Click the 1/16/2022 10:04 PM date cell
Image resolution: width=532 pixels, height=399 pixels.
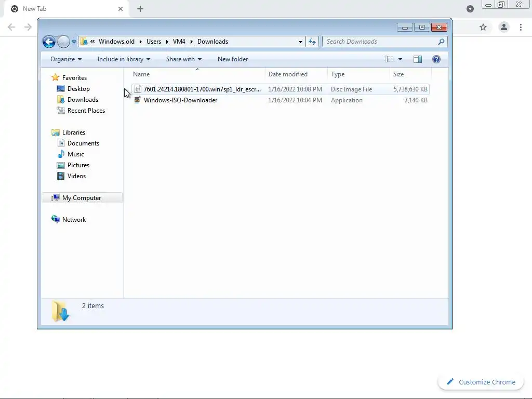[295, 100]
